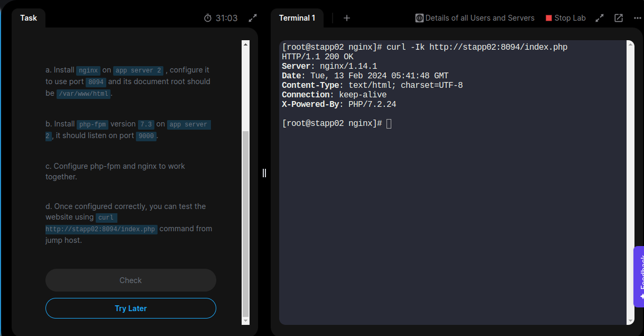Screen dimensions: 644x336
Task: Open the three-dot more options menu
Action: click(x=637, y=18)
